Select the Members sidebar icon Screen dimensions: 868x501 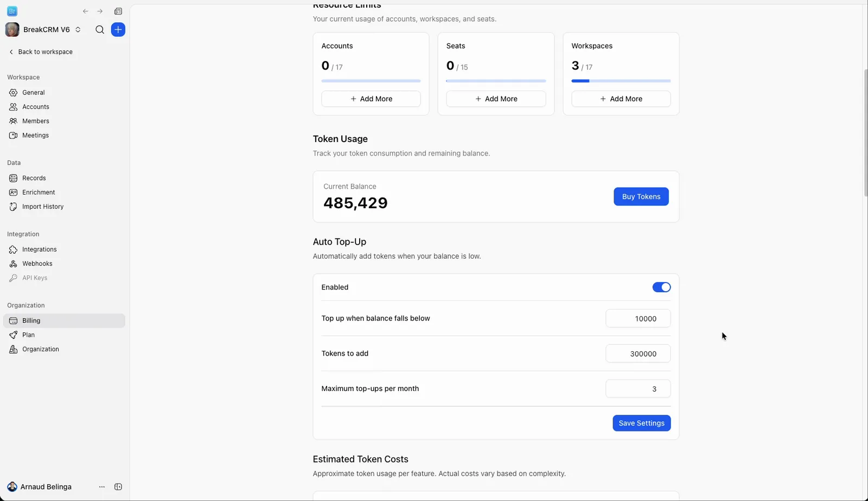(13, 121)
